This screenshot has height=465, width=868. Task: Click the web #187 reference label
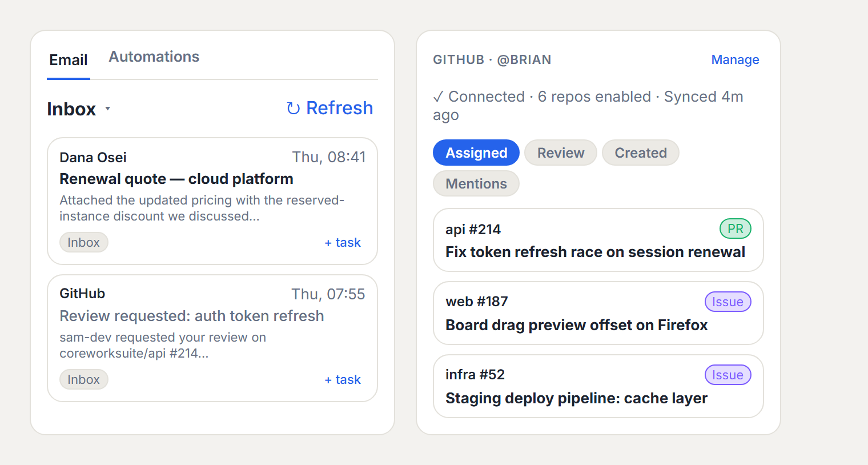477,301
